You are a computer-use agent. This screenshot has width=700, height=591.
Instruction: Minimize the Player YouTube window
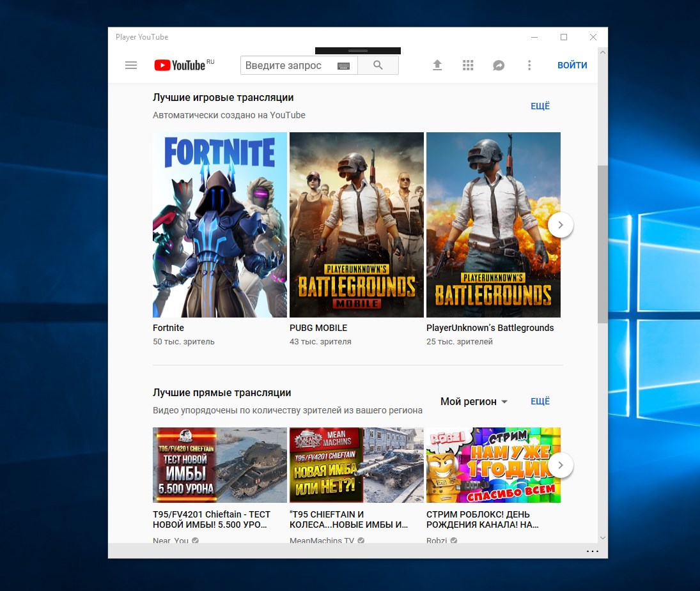point(534,37)
